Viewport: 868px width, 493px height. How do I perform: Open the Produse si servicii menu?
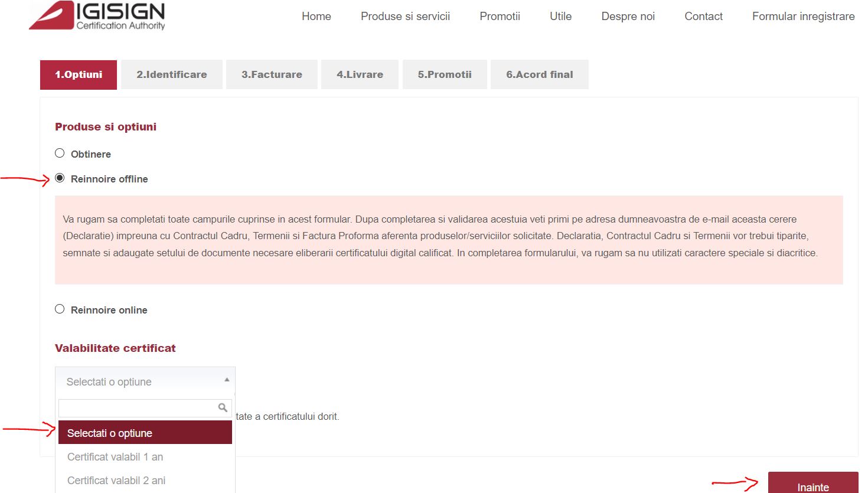pos(406,17)
